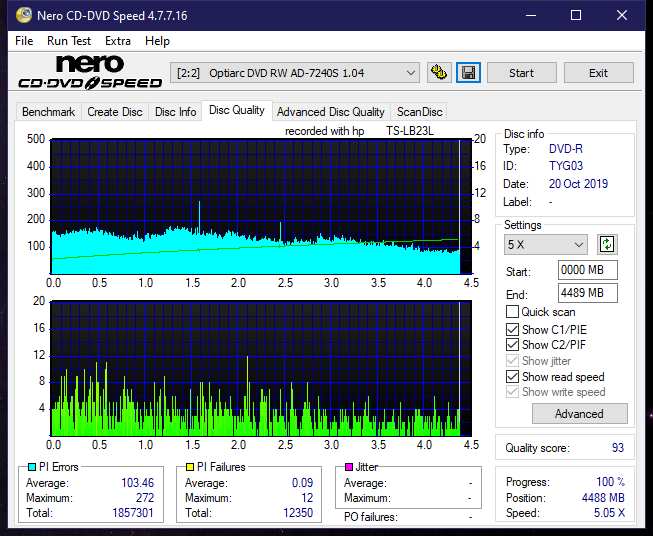Click the Progress value 100 %
The image size is (653, 536).
coord(611,482)
